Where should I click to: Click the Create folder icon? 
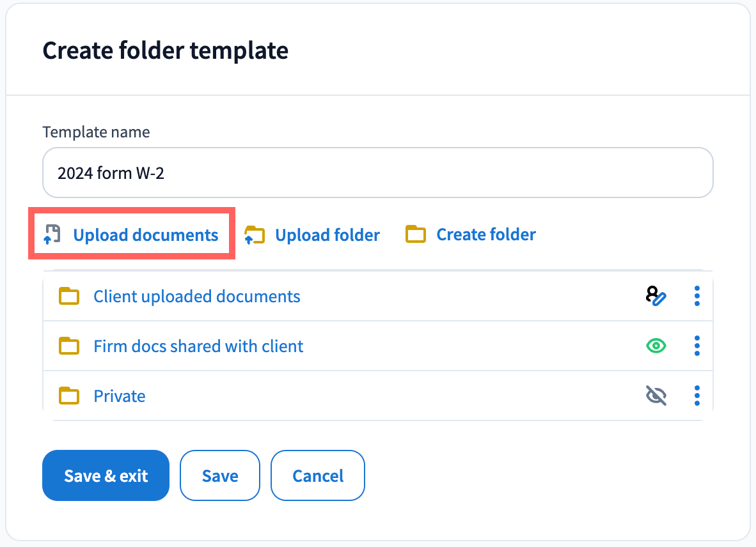416,235
